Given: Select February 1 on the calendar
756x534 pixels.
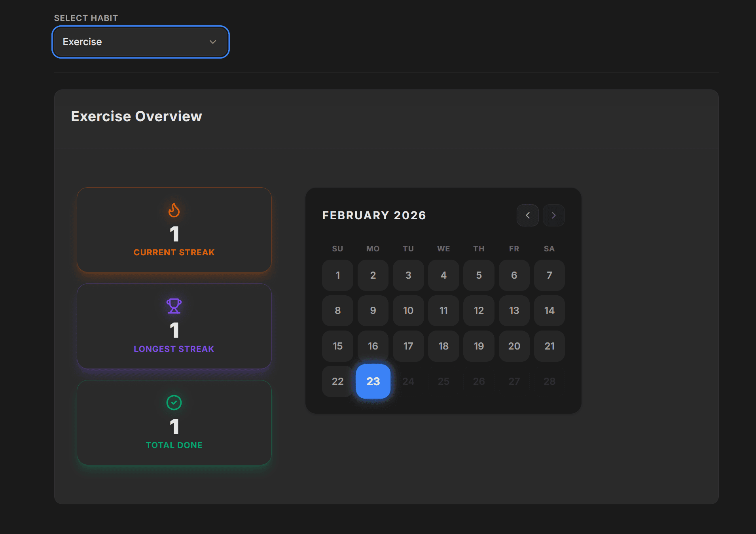Looking at the screenshot, I should click(337, 275).
